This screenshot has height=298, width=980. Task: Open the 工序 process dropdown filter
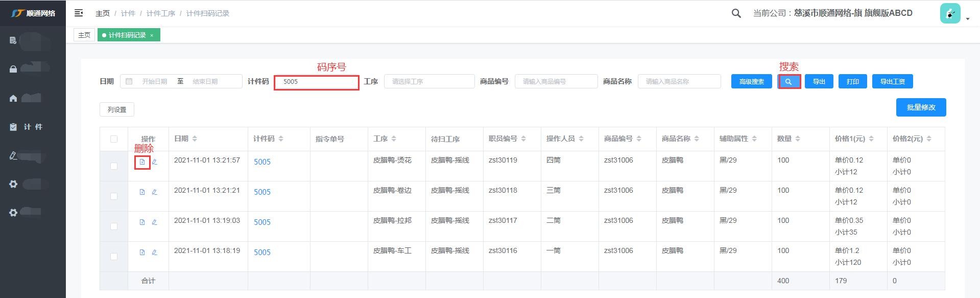429,82
